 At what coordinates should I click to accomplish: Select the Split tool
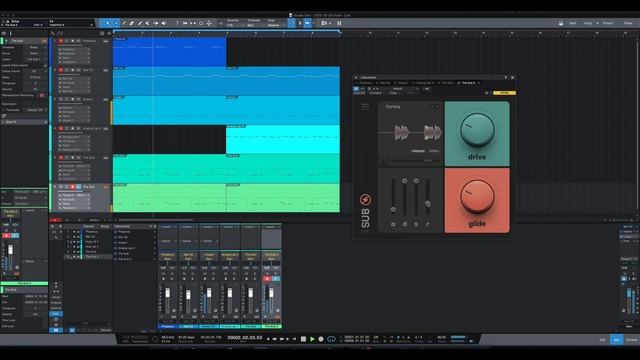pyautogui.click(x=124, y=23)
